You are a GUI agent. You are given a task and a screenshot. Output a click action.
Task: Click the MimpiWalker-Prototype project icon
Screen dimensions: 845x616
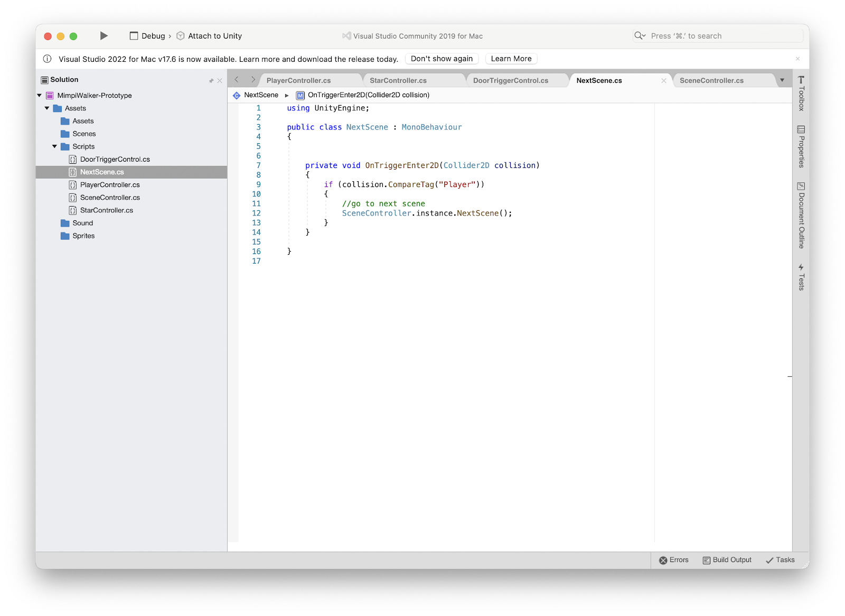tap(50, 96)
